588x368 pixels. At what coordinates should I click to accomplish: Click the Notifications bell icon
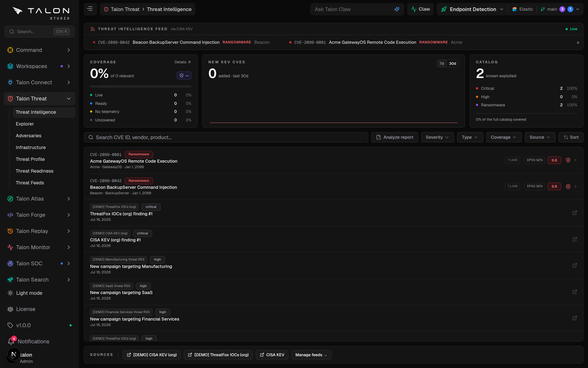pyautogui.click(x=11, y=341)
